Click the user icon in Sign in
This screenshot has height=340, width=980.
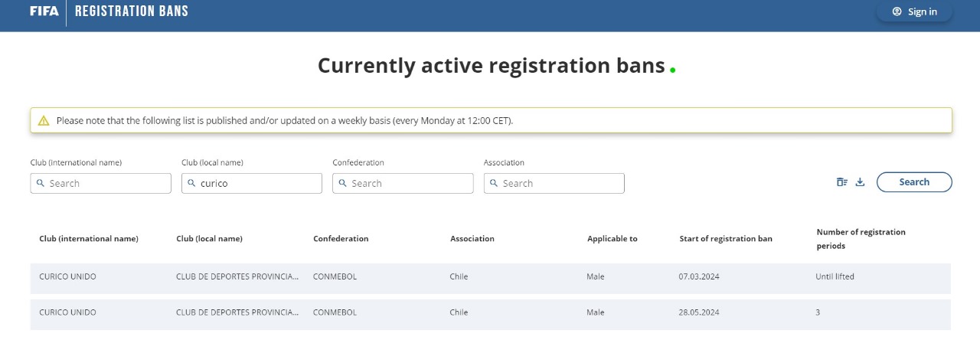(x=897, y=11)
